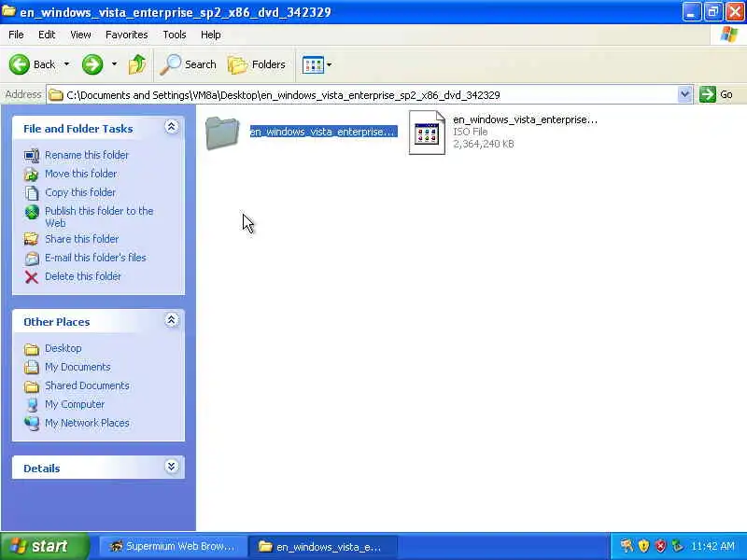Open the Search pane
747x560 pixels.
(189, 64)
